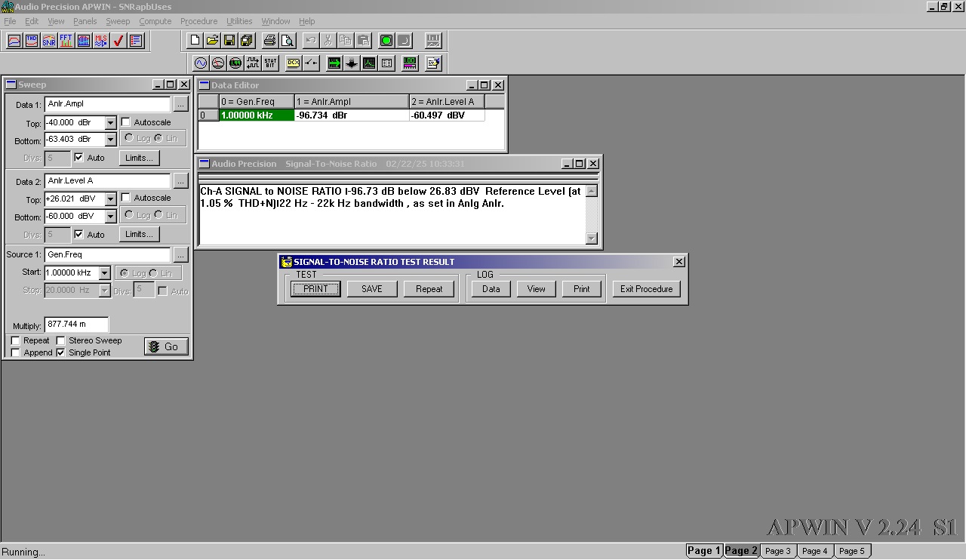
Task: Click the SNR quick-launch toolbar icon
Action: 49,41
